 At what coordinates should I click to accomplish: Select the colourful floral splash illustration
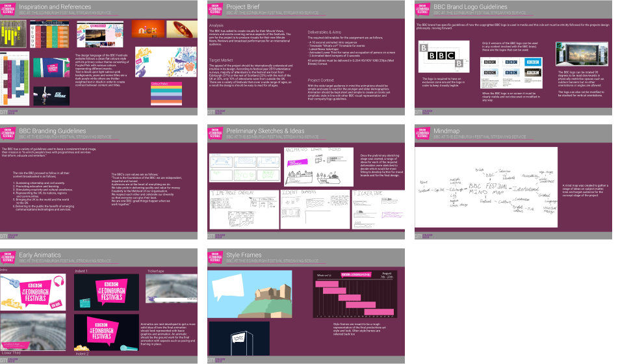coord(166,62)
